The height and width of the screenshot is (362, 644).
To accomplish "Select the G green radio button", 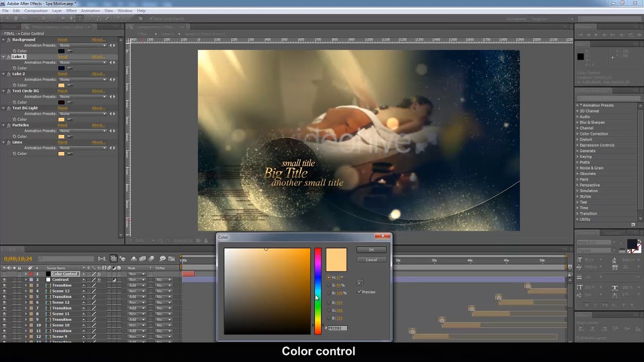I will 329,310.
